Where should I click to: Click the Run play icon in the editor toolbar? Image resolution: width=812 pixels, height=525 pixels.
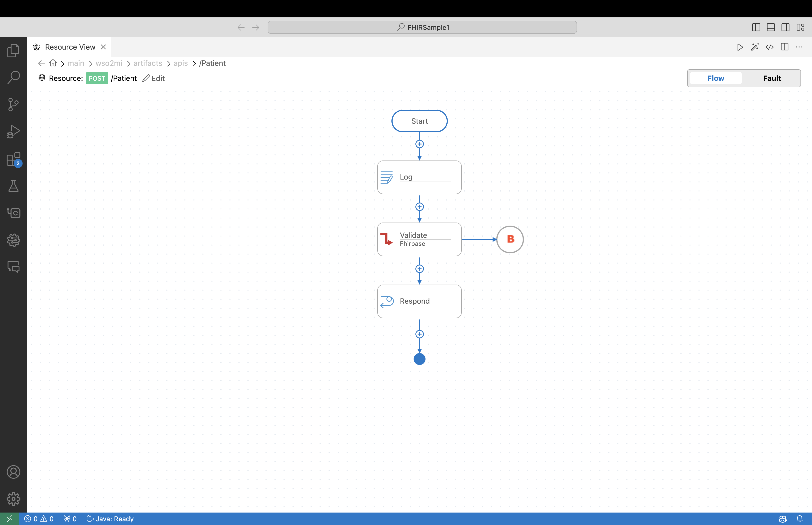pyautogui.click(x=740, y=47)
